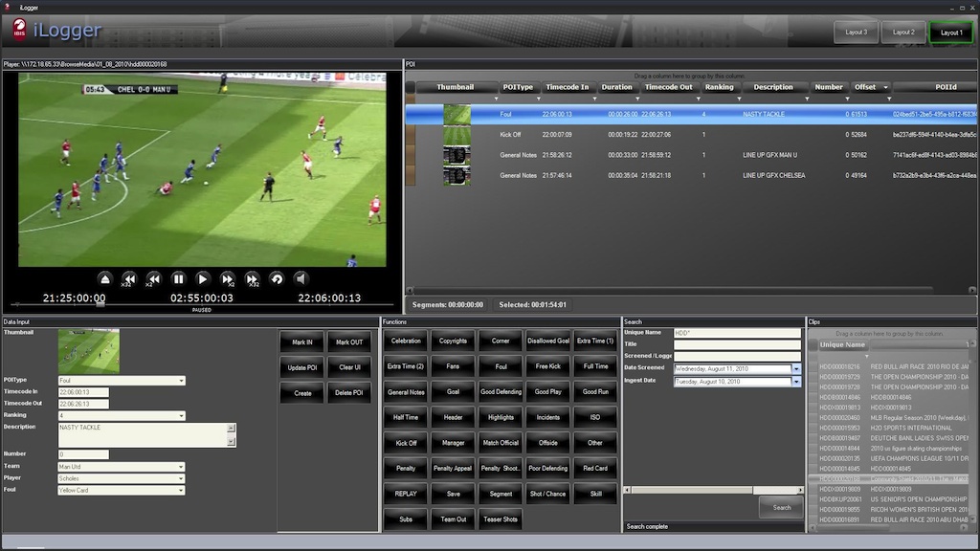Select the LINE UP GFX MAN U thumbnail
The image size is (980, 551).
point(457,155)
